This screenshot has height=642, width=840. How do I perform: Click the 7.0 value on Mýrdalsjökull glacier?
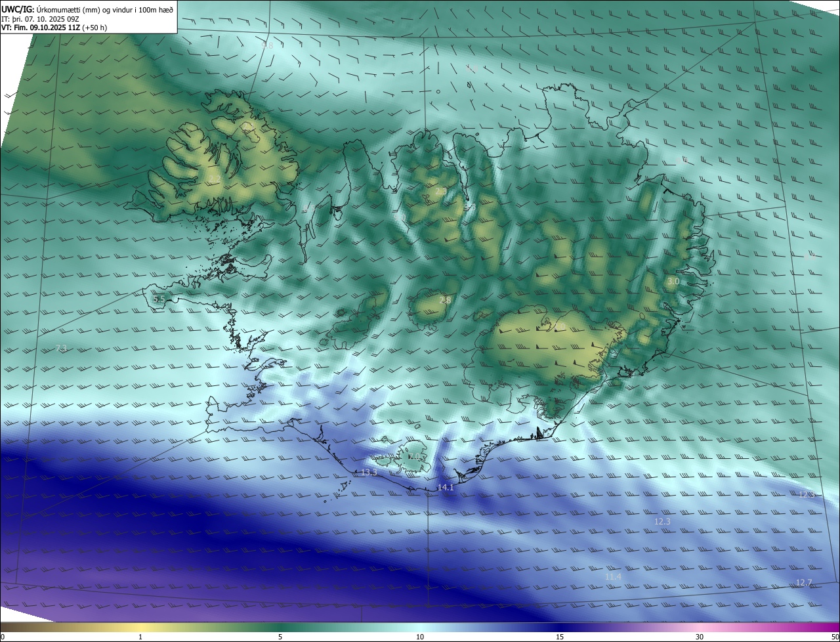click(414, 456)
